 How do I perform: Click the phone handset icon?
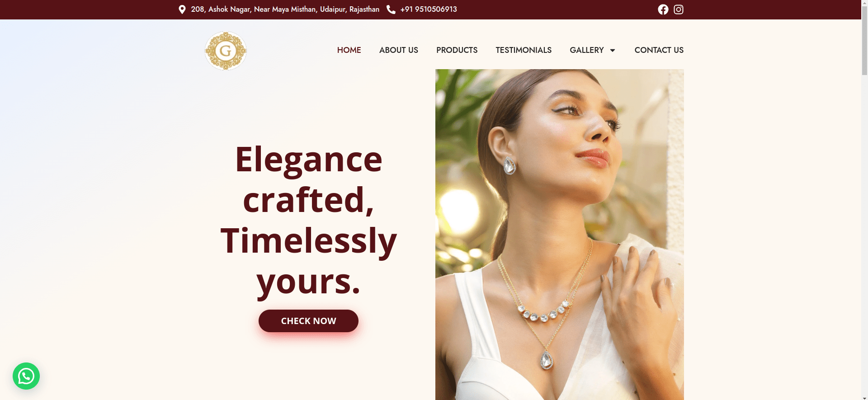pos(391,9)
